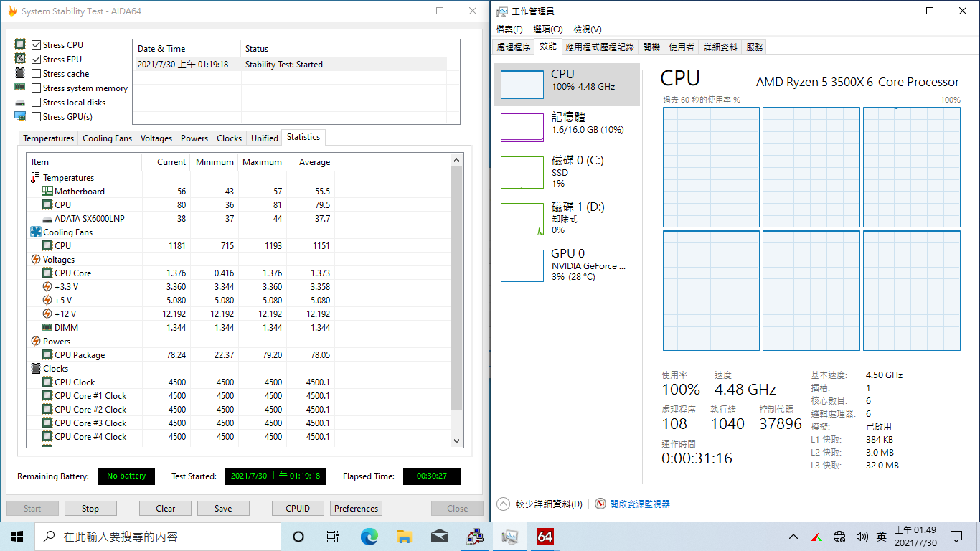
Task: Click the chip icon beside Stress CPU
Action: coord(20,44)
